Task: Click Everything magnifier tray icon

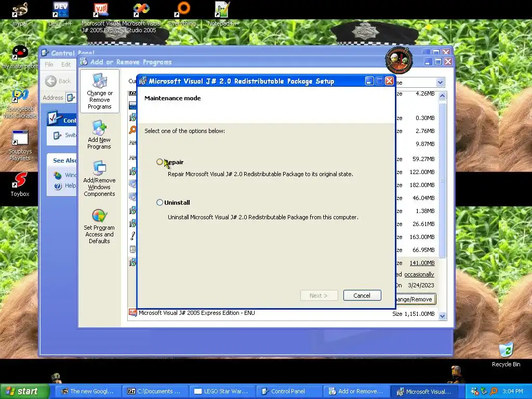Action: tap(494, 391)
